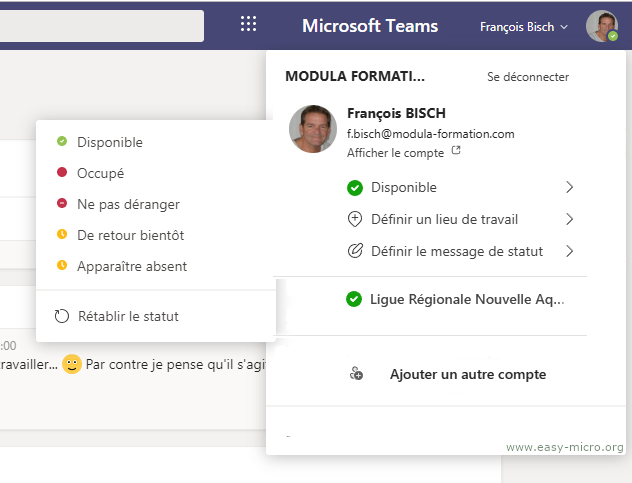This screenshot has width=632, height=483.
Task: Open the app launcher grid icon
Action: pos(248,24)
